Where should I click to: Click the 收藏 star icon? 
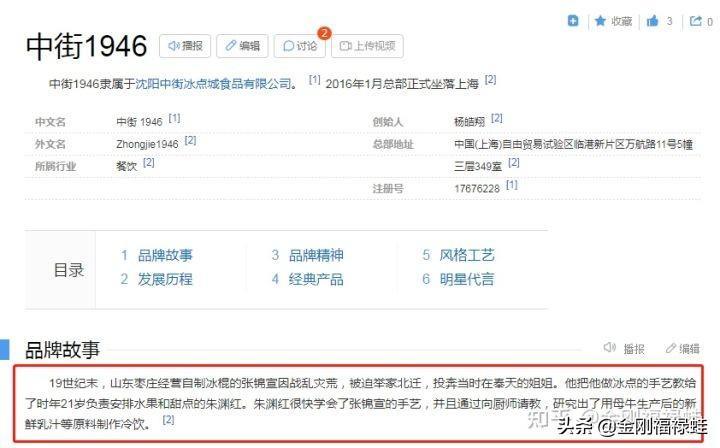tap(601, 21)
